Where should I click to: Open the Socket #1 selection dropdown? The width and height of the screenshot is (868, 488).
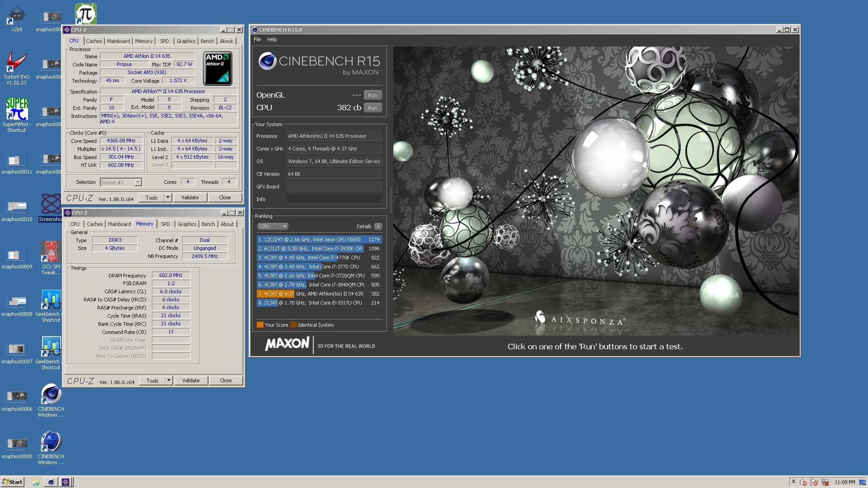click(121, 182)
